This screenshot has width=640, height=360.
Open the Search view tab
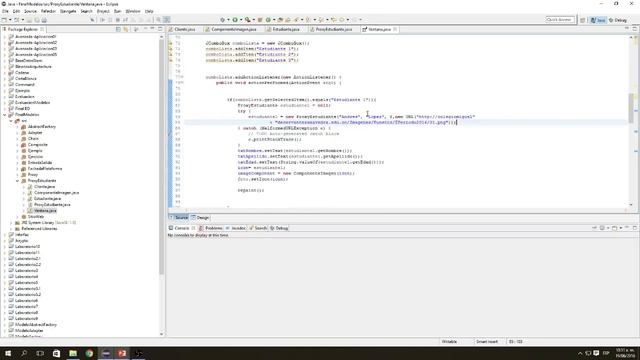[258, 228]
